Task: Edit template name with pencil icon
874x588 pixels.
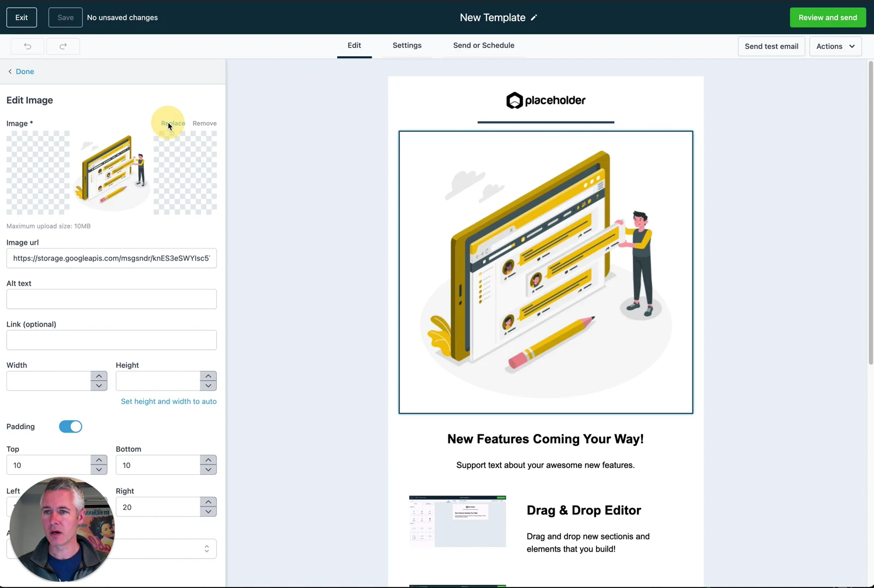Action: click(534, 17)
